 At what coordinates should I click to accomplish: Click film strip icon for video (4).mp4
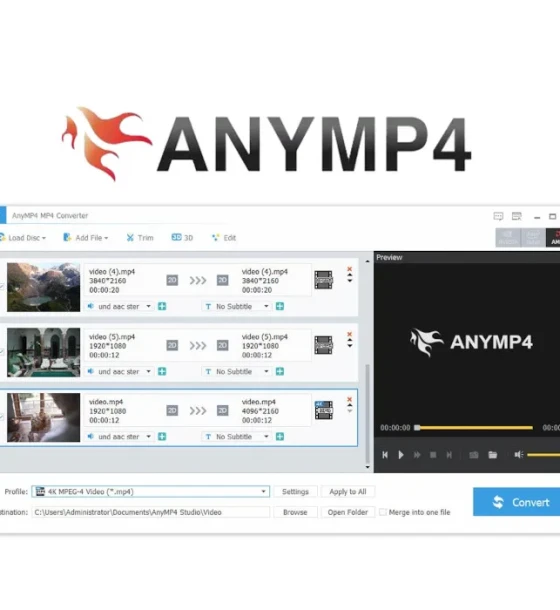click(x=323, y=280)
